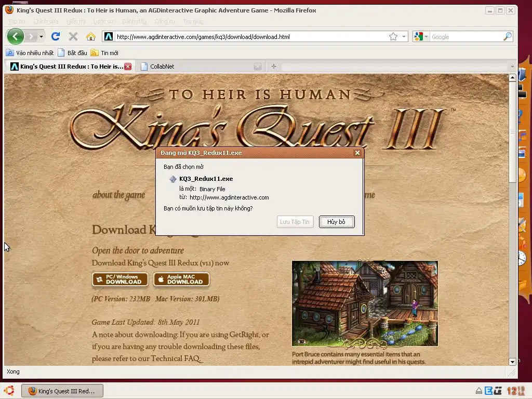The width and height of the screenshot is (532, 399).
Task: Click the dark tray icon beside the blue E
Action: click(x=498, y=391)
